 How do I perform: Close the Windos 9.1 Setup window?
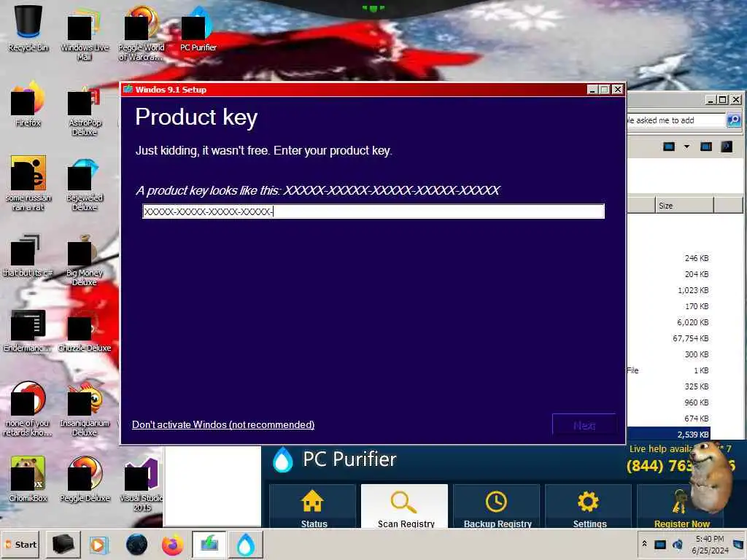(x=618, y=90)
